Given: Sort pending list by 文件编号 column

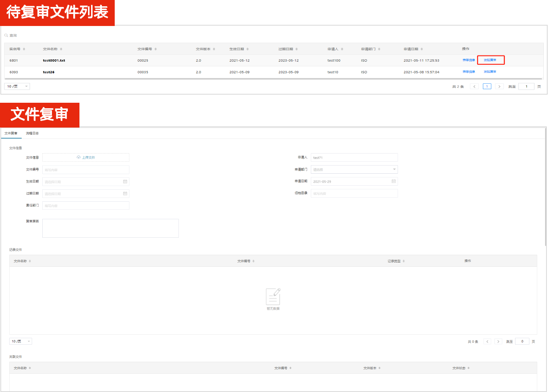Looking at the screenshot, I should [156, 49].
